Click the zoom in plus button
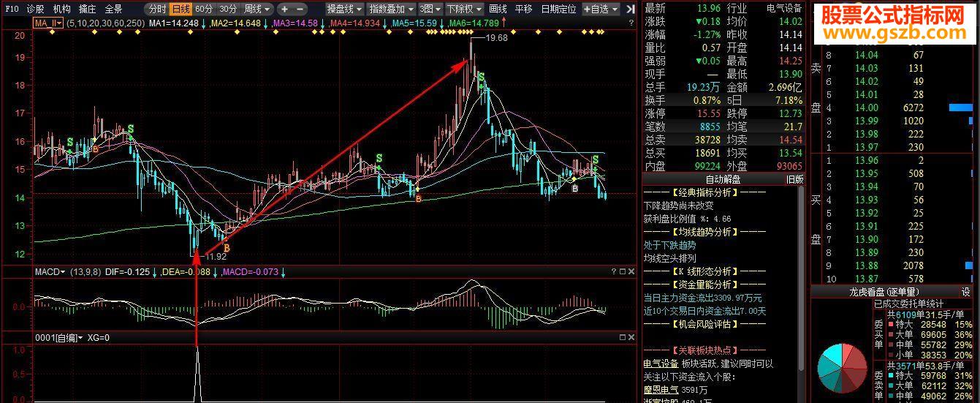The image size is (980, 403). click(x=284, y=9)
